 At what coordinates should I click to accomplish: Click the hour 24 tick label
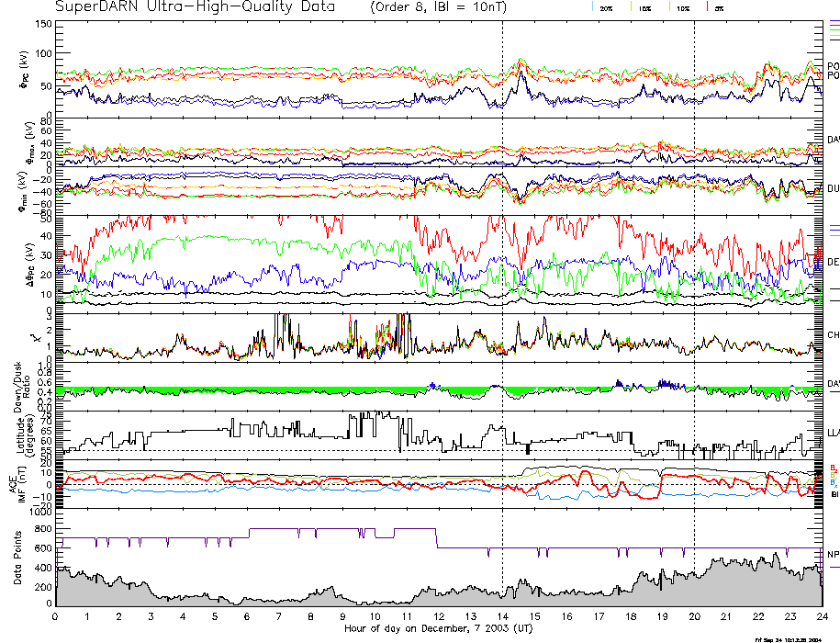pos(821,617)
